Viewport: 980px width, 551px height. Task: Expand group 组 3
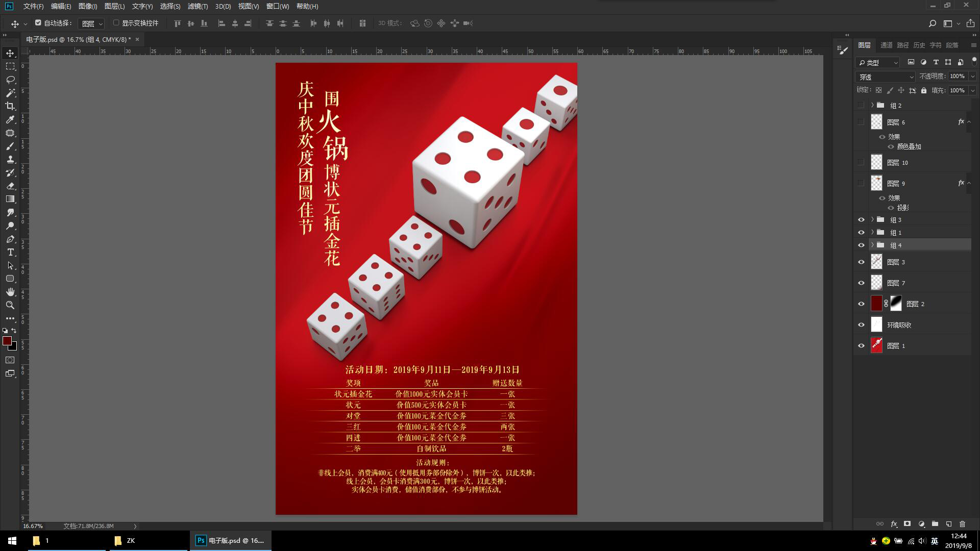[x=872, y=219]
